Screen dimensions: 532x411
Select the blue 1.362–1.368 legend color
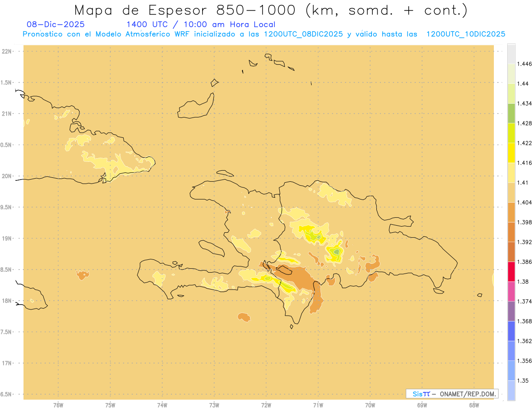click(511, 331)
